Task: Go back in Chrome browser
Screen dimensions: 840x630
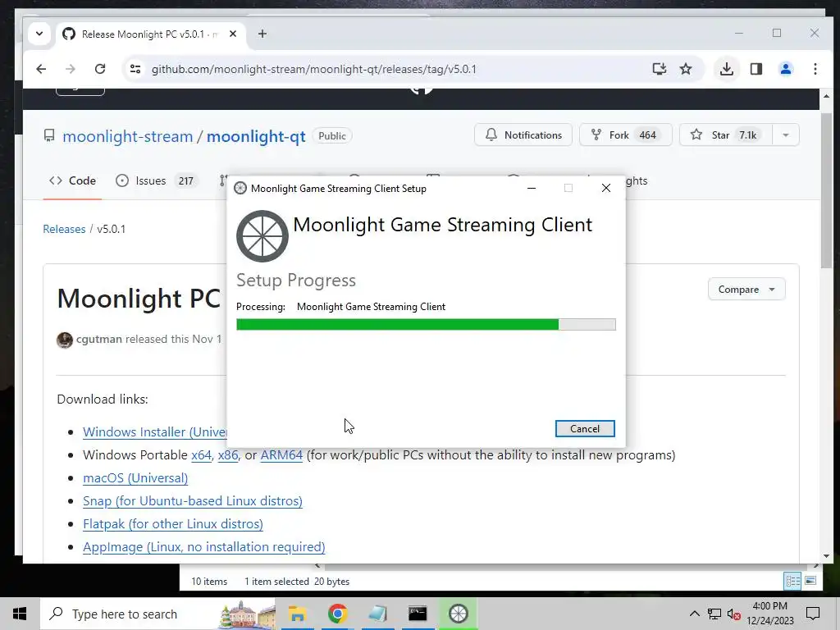Action: coord(41,69)
